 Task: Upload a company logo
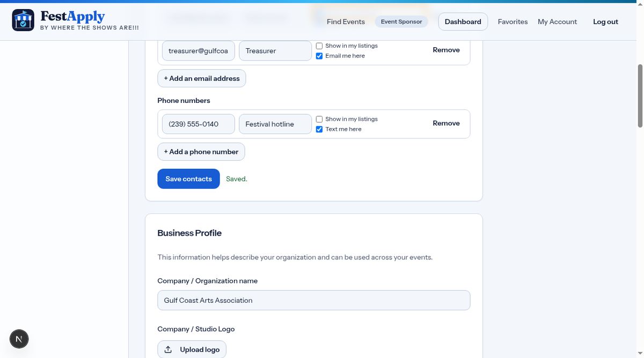(x=192, y=349)
